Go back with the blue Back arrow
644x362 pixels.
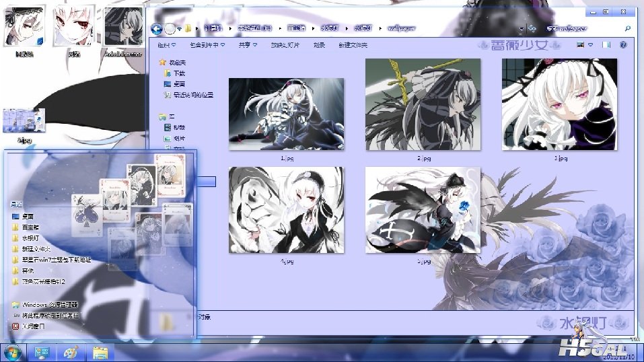[x=156, y=28]
